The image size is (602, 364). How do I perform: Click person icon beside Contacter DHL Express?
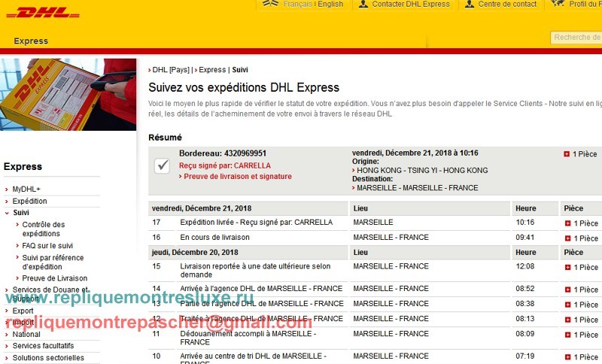[363, 4]
